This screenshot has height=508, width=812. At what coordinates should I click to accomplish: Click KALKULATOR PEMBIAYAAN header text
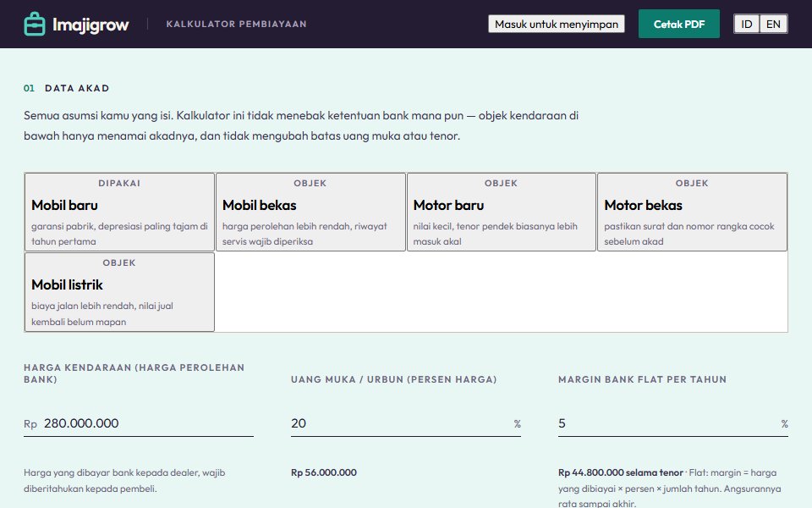(x=236, y=24)
